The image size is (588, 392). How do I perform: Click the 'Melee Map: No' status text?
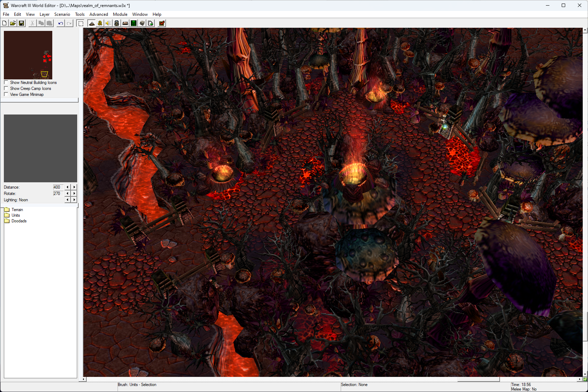click(x=524, y=389)
